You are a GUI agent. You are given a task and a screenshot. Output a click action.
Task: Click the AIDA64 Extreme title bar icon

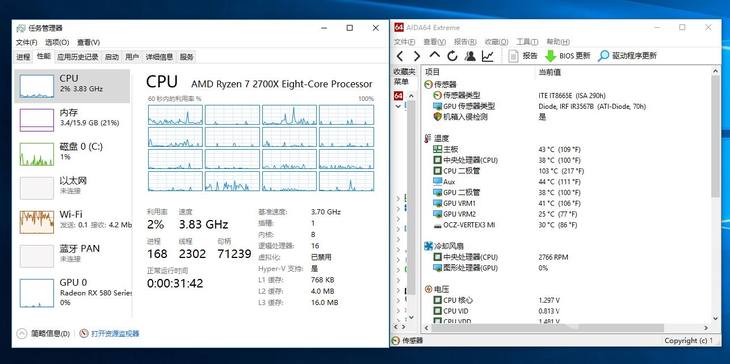coord(399,27)
